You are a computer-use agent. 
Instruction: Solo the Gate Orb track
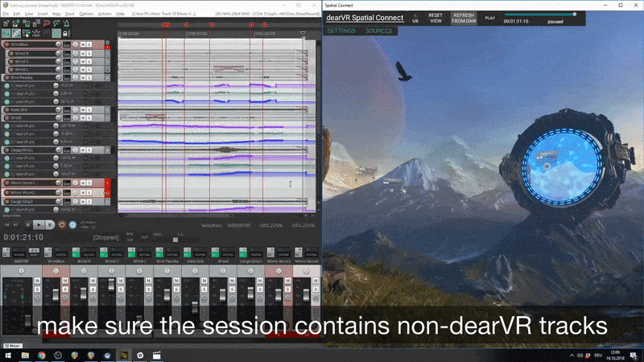pyautogui.click(x=89, y=109)
